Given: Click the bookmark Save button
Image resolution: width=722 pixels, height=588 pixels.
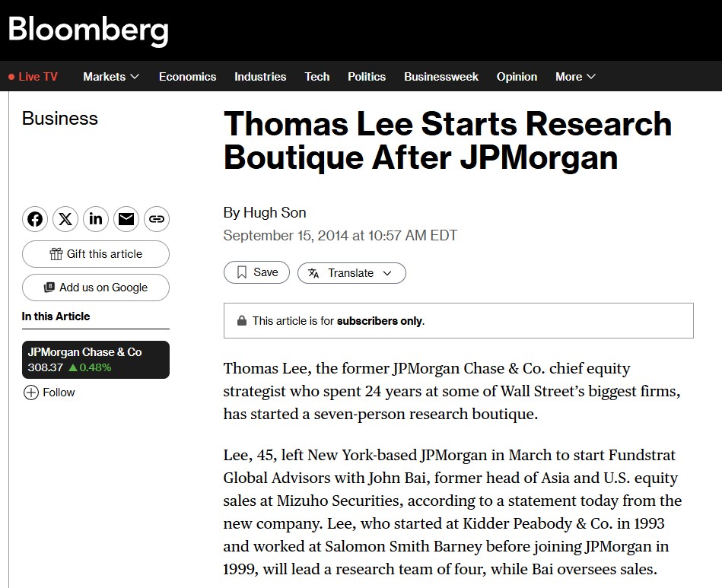Looking at the screenshot, I should (256, 272).
